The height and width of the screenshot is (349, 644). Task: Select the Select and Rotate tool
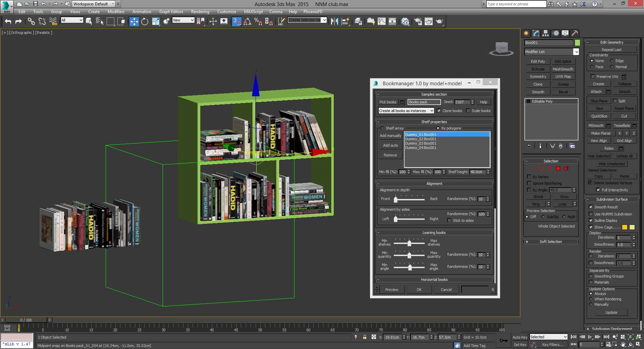145,21
